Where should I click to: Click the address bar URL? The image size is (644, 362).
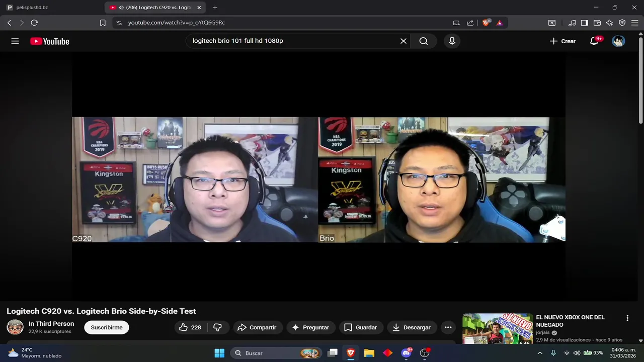(x=176, y=23)
